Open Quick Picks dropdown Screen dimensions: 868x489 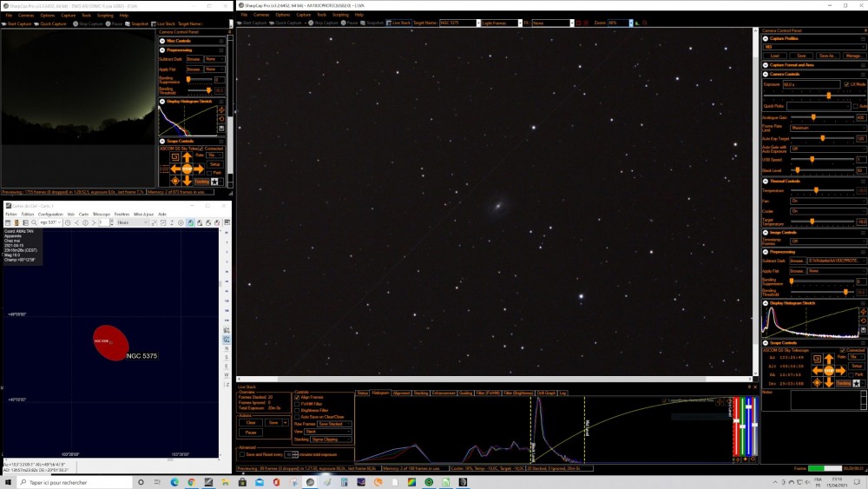(819, 106)
